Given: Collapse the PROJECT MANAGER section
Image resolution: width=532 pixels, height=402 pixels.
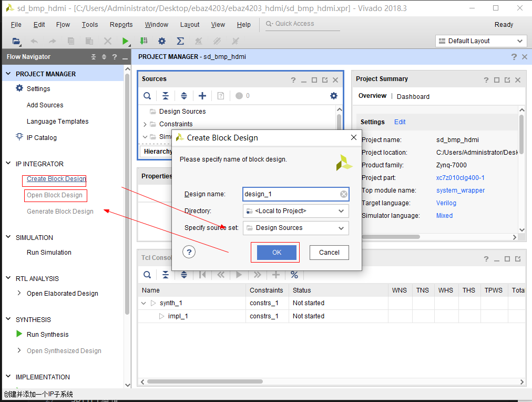Looking at the screenshot, I should coord(8,74).
